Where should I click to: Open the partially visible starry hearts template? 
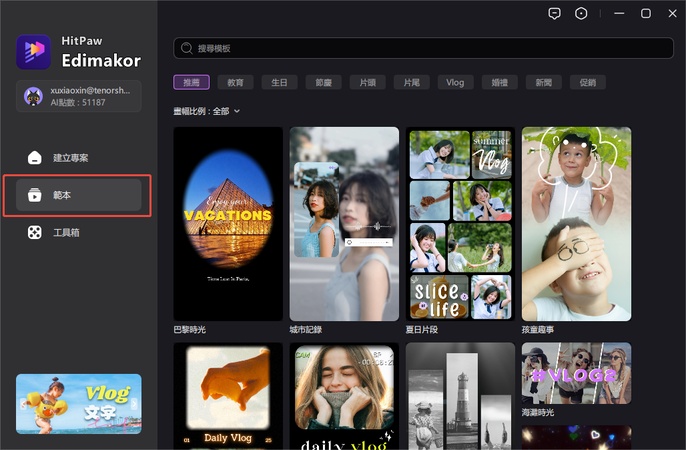click(x=577, y=438)
